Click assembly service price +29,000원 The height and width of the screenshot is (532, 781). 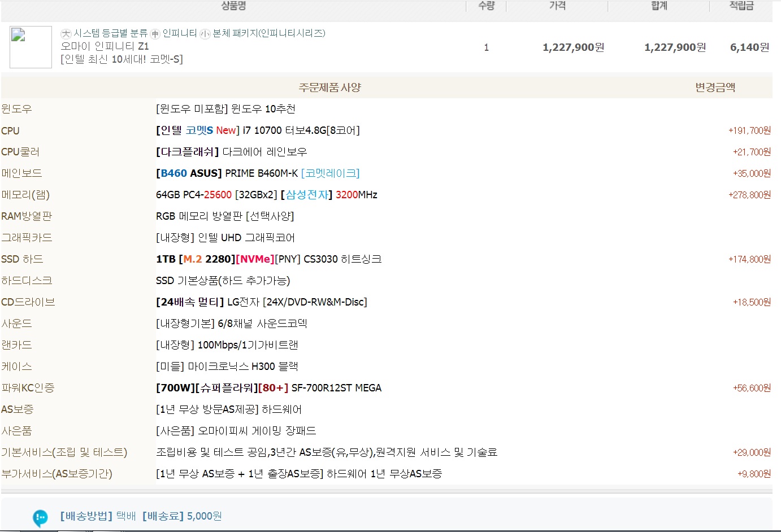pos(752,452)
